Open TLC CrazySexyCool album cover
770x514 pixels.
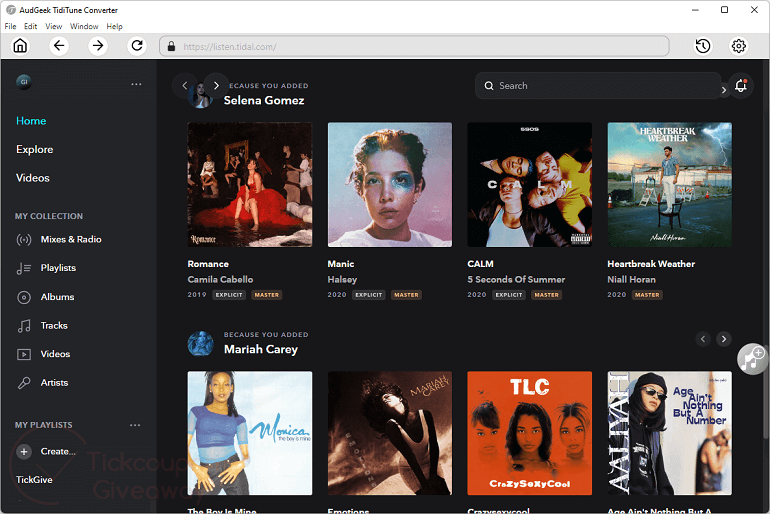pos(529,433)
